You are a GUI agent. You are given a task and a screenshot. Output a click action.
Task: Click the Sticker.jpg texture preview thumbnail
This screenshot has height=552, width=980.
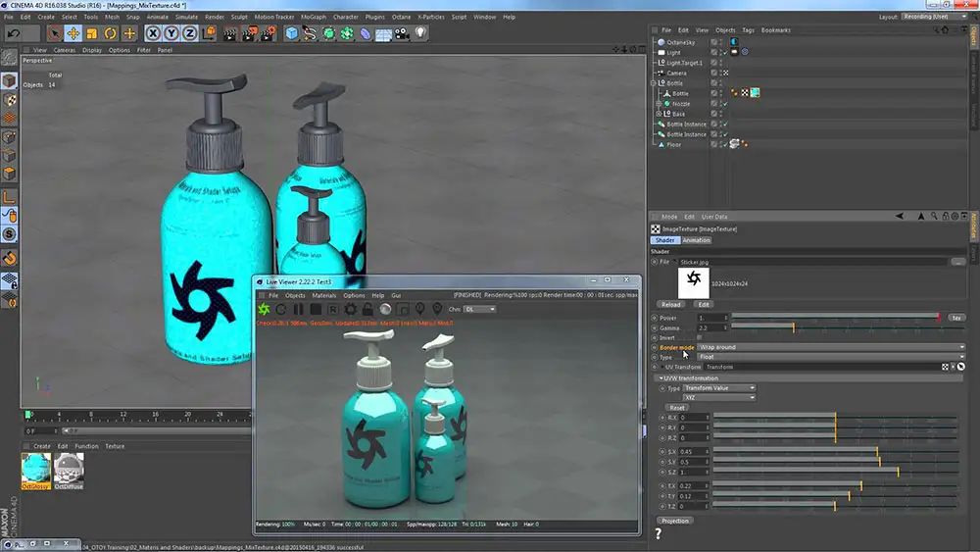tap(694, 282)
